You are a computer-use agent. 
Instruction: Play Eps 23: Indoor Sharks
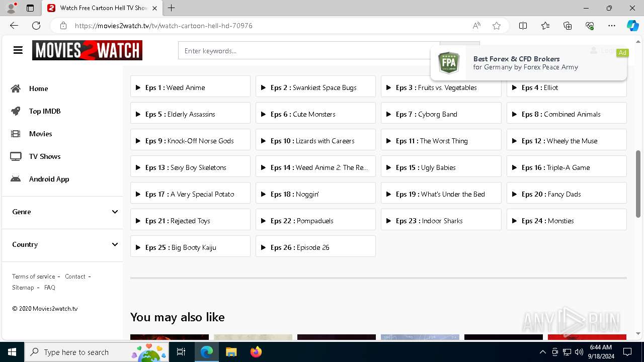441,221
